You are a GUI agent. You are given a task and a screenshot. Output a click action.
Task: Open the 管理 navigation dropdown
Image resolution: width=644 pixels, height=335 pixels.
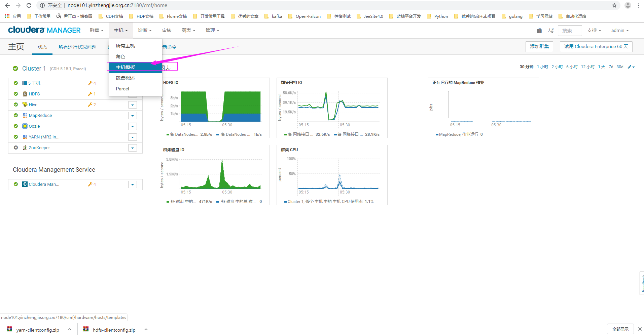pos(212,30)
